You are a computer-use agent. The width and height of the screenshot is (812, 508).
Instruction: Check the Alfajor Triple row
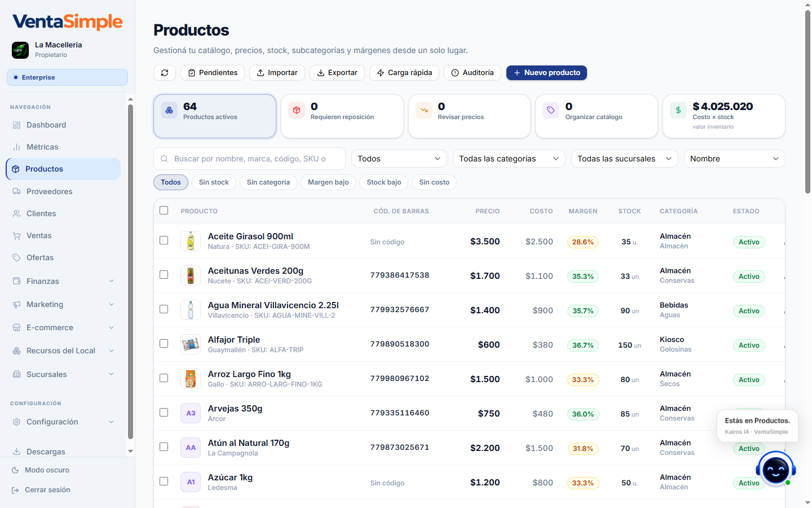click(x=164, y=344)
